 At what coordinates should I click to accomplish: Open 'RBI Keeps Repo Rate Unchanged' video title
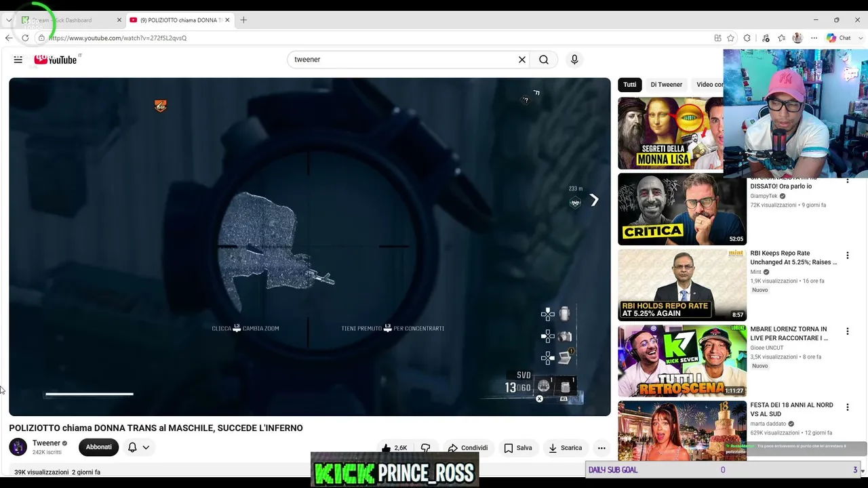[793, 258]
